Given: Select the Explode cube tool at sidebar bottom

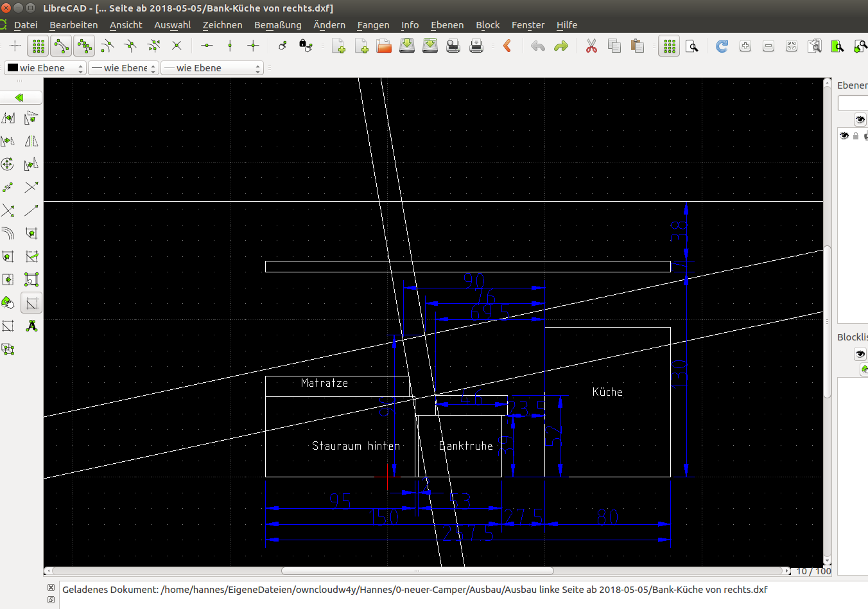Looking at the screenshot, I should click(8, 349).
